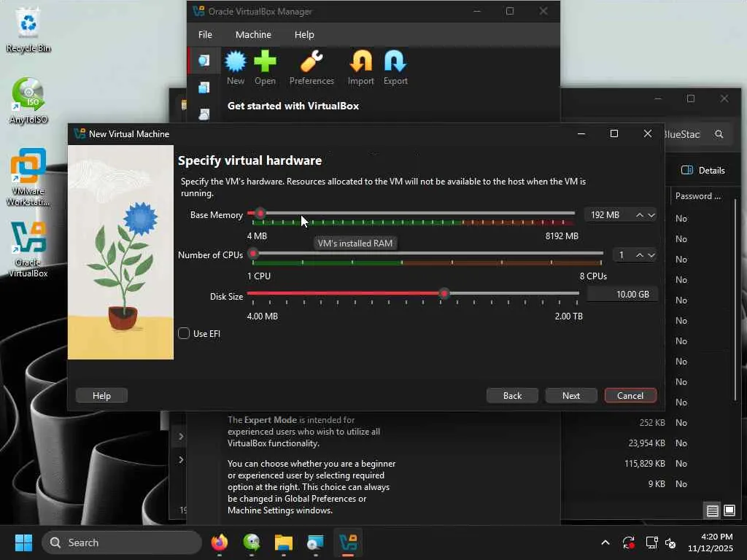Open the Windows Start menu
This screenshot has height=560, width=747.
pos(23,542)
